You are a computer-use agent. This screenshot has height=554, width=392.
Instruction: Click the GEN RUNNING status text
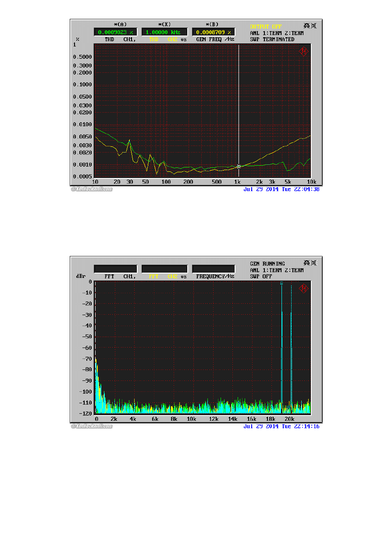[x=267, y=263]
